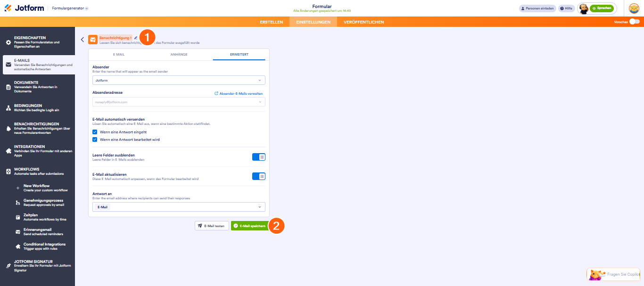Open the Absender dropdown showing Jotform
This screenshot has width=644, height=286.
point(179,80)
